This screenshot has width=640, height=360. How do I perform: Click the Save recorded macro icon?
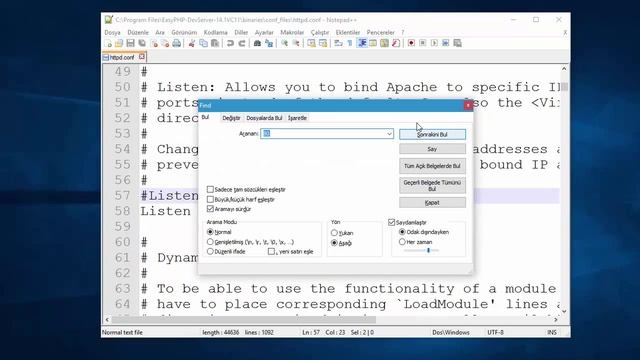pos(458,43)
